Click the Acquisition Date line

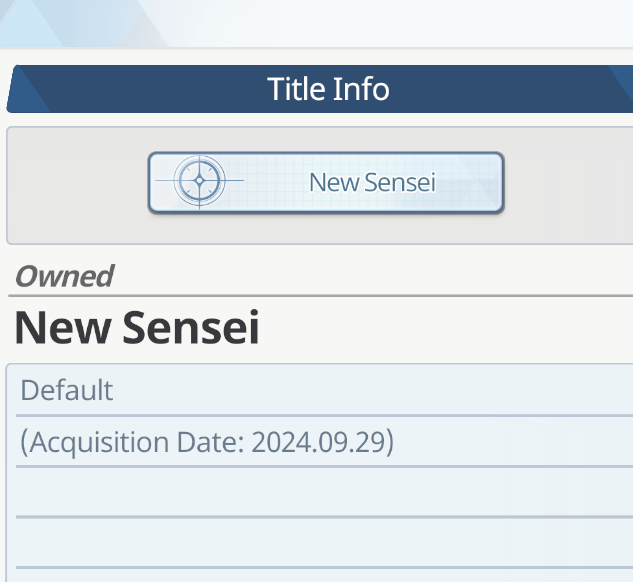pyautogui.click(x=206, y=441)
